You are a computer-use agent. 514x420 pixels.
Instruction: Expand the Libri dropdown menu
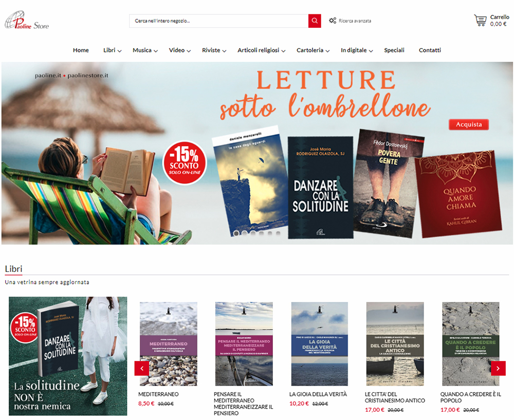(113, 50)
